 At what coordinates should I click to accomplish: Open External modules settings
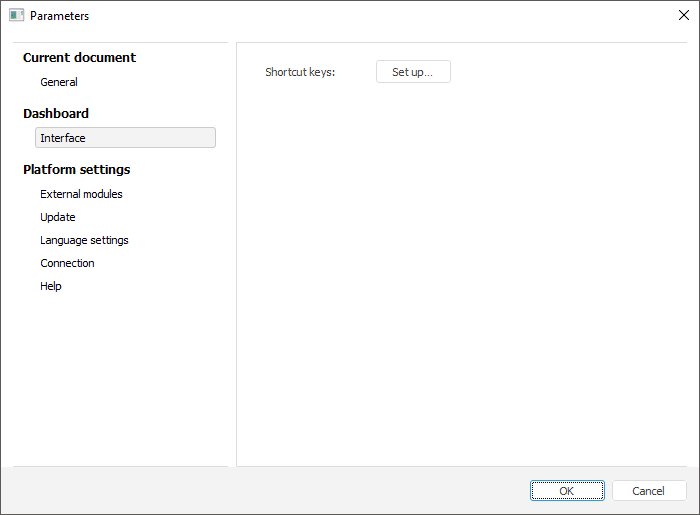81,194
